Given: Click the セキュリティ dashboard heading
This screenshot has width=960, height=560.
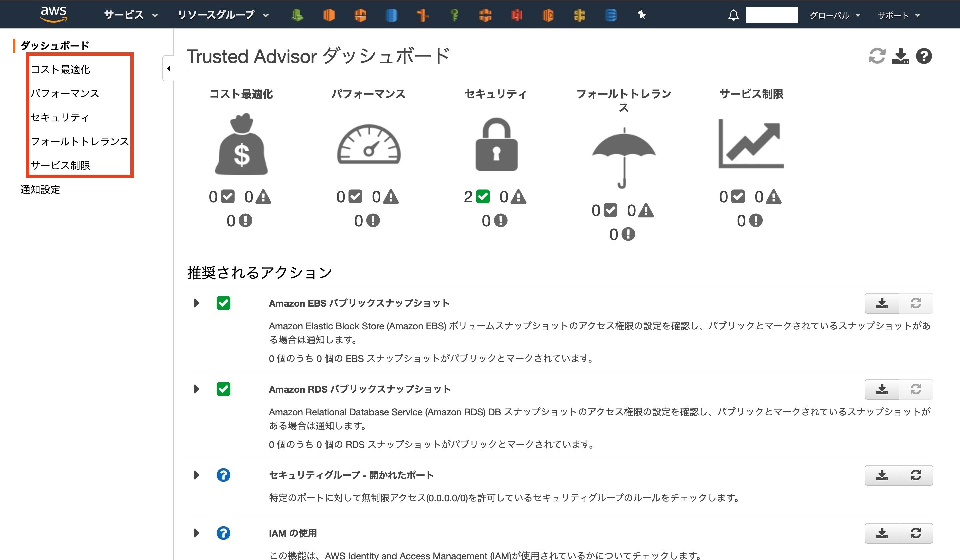Looking at the screenshot, I should point(496,94).
